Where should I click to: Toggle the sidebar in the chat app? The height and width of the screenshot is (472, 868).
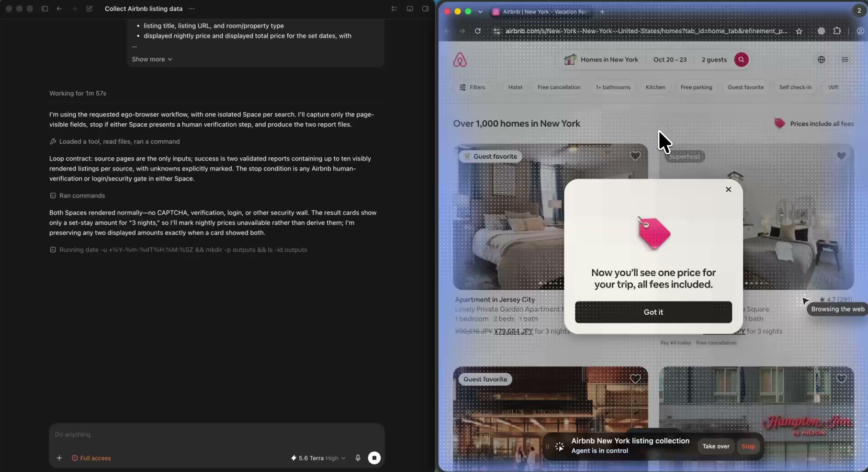click(x=45, y=9)
